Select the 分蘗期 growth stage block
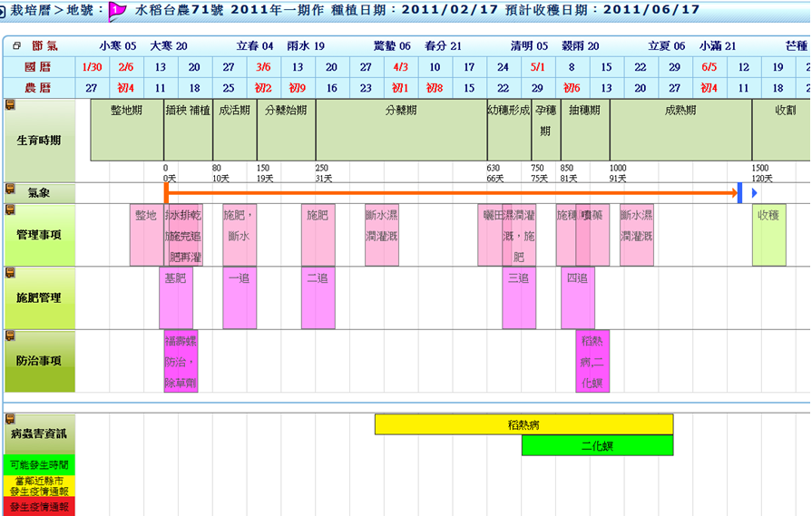 coord(401,130)
